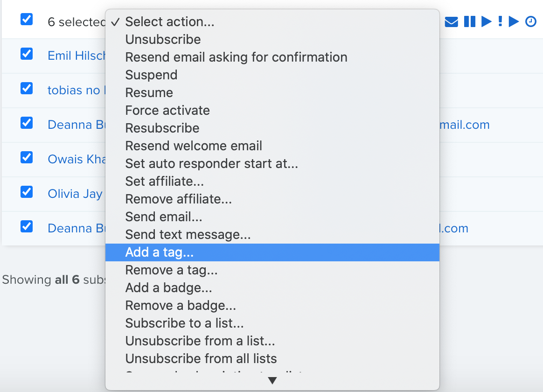Pick 'Set auto responder start at...' option
The height and width of the screenshot is (392, 543).
pos(272,163)
